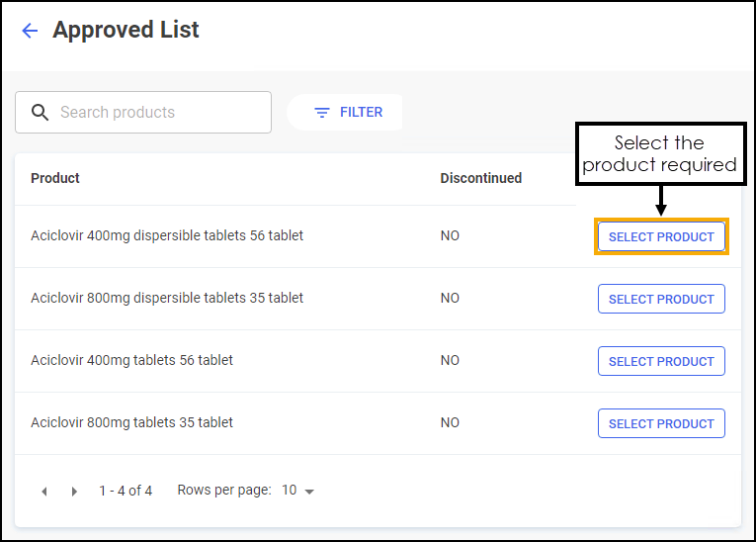Click the Aciclovir 800mg tablets 35 tablet name

pyautogui.click(x=131, y=423)
